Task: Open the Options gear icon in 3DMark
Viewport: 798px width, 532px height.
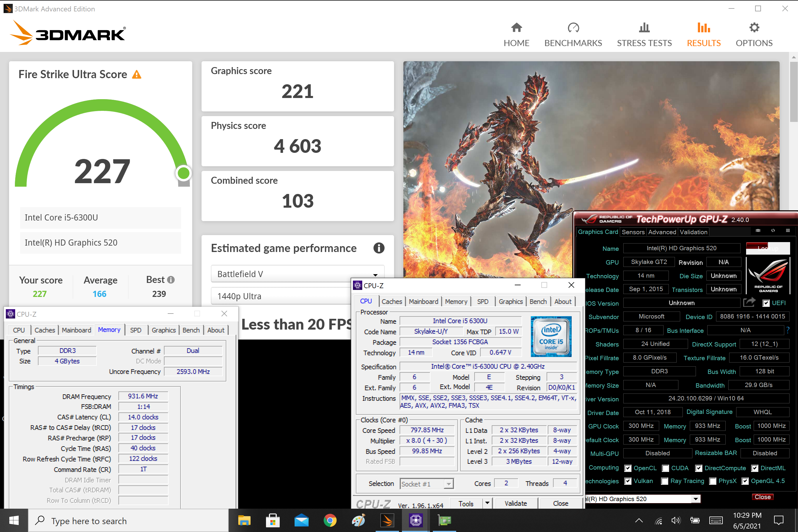Action: click(754, 27)
